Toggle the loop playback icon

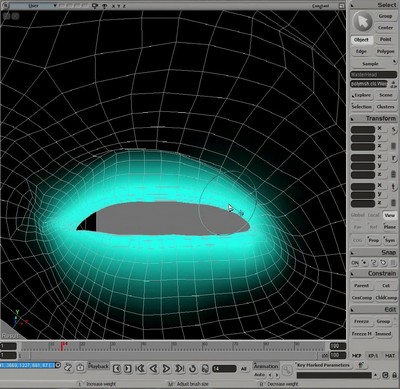[x=192, y=369]
